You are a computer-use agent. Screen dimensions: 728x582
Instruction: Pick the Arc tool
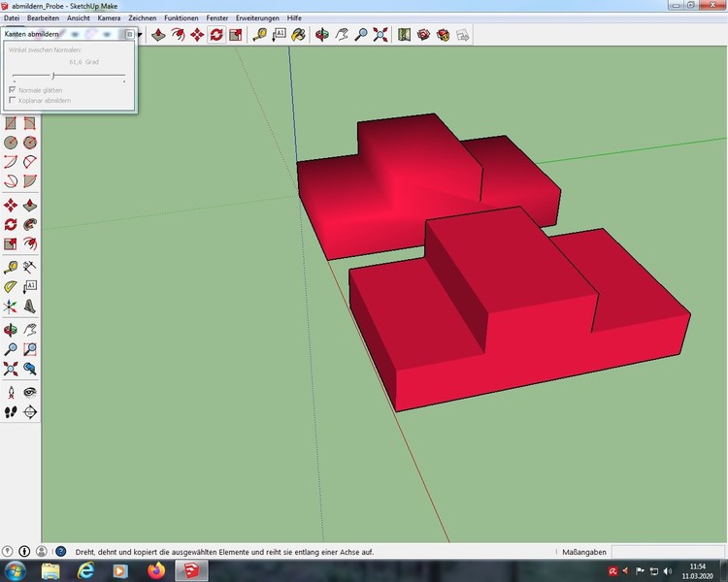(11, 162)
